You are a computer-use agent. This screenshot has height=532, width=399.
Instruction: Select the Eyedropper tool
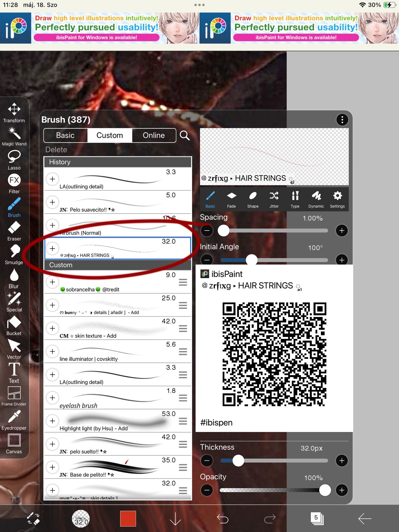click(x=14, y=420)
